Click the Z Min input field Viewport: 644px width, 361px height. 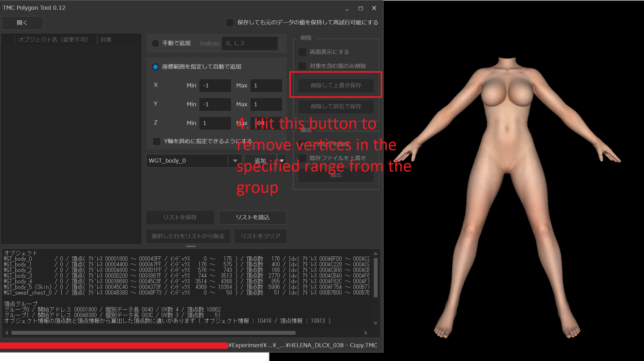tap(215, 123)
